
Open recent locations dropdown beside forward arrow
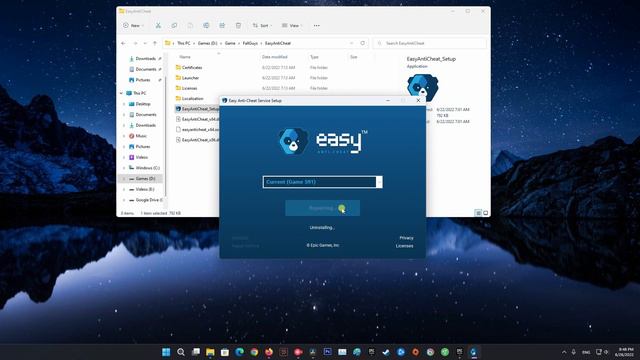(145, 43)
